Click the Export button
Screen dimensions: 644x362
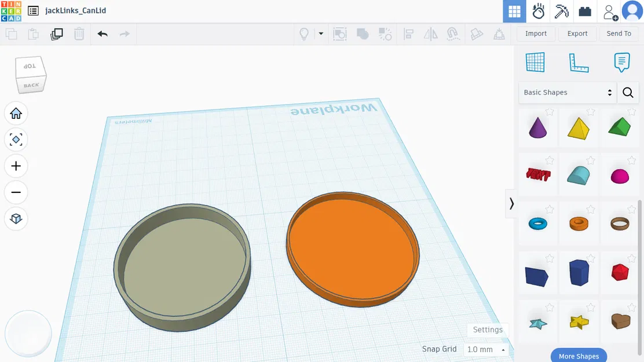pos(577,34)
